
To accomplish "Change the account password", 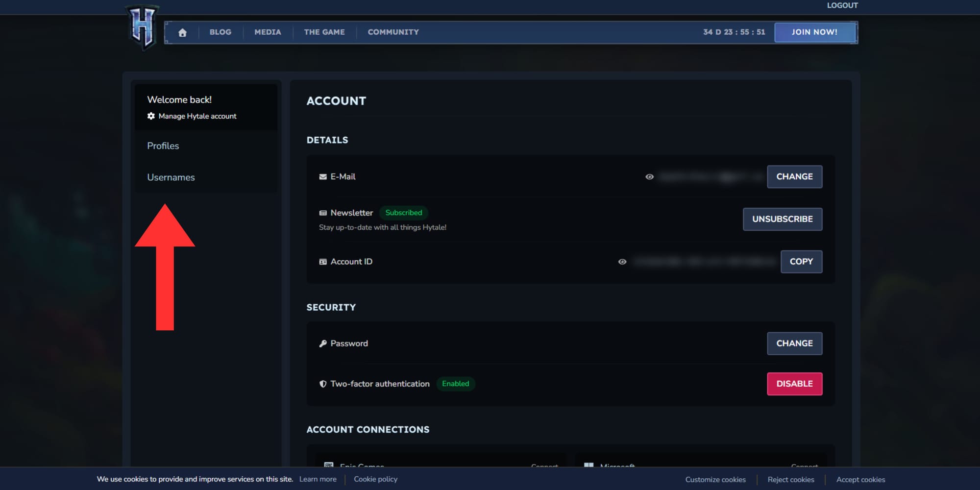I will click(794, 343).
